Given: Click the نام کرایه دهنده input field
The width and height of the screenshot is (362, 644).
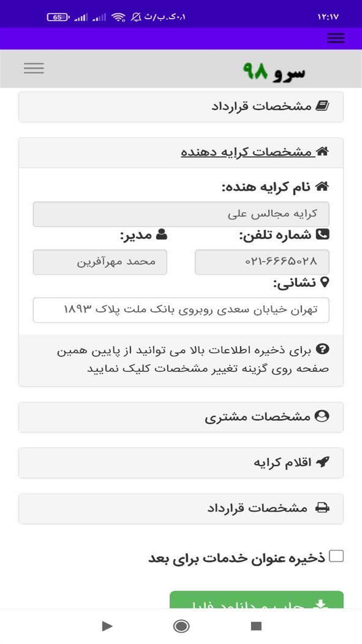Looking at the screenshot, I should coord(181,214).
